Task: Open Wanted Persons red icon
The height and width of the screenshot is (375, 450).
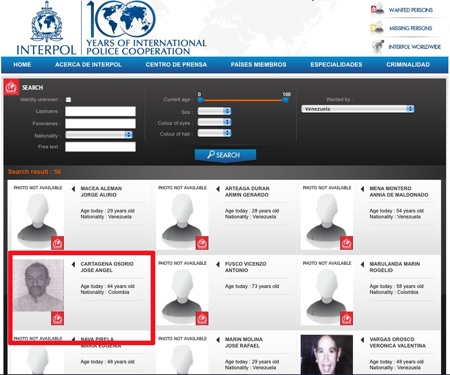Action: (377, 9)
